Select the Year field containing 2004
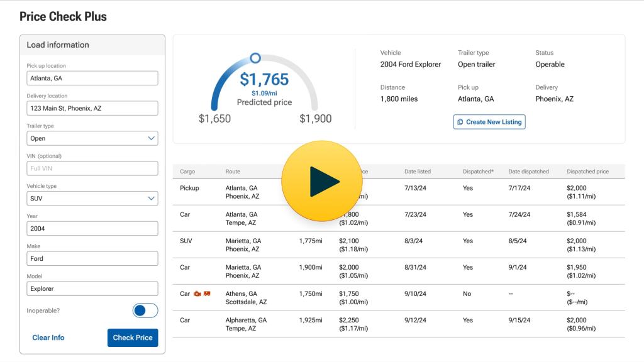 click(92, 229)
